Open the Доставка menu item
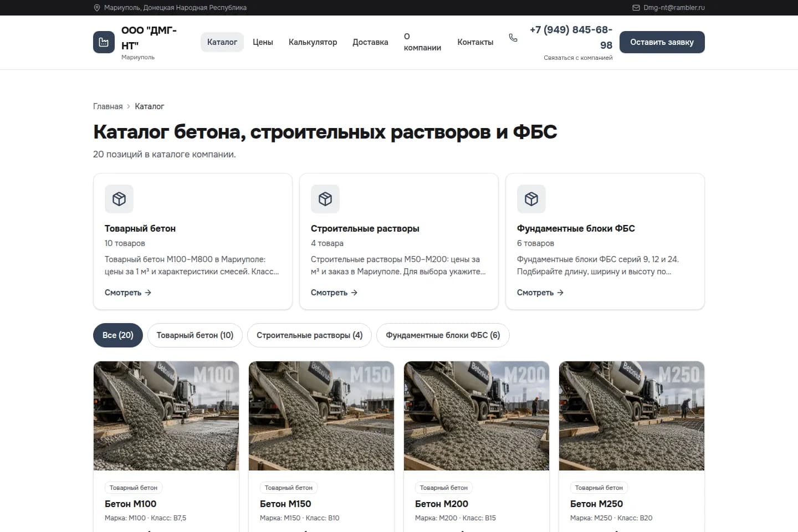This screenshot has width=798, height=532. tap(370, 42)
